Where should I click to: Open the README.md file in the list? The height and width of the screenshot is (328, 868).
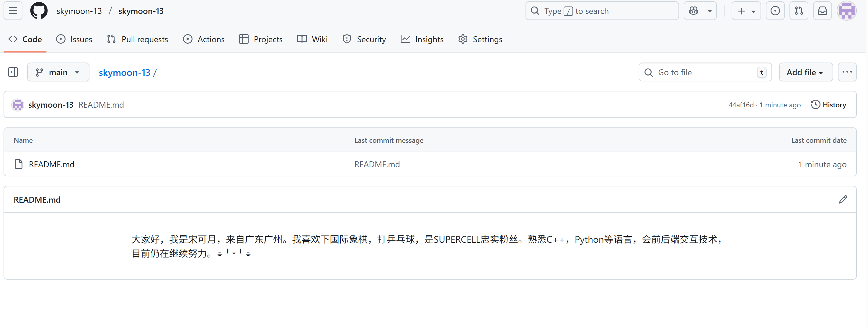(x=52, y=164)
